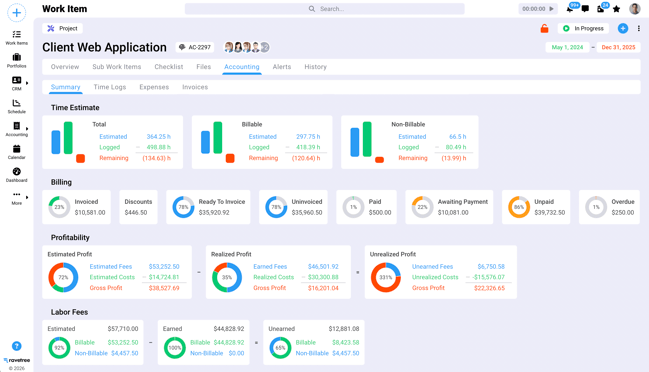The image size is (649, 372).
Task: Open the More menu in sidebar
Action: [x=17, y=198]
